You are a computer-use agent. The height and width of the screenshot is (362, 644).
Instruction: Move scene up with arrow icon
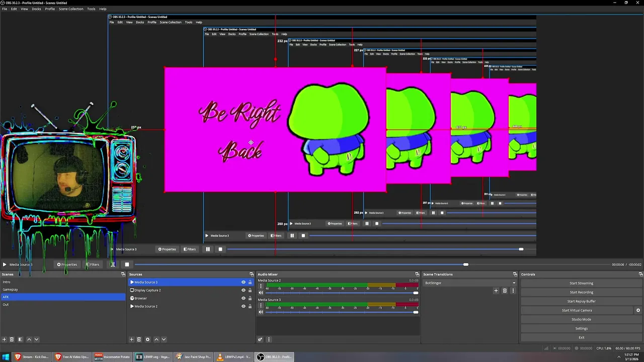tap(29, 339)
